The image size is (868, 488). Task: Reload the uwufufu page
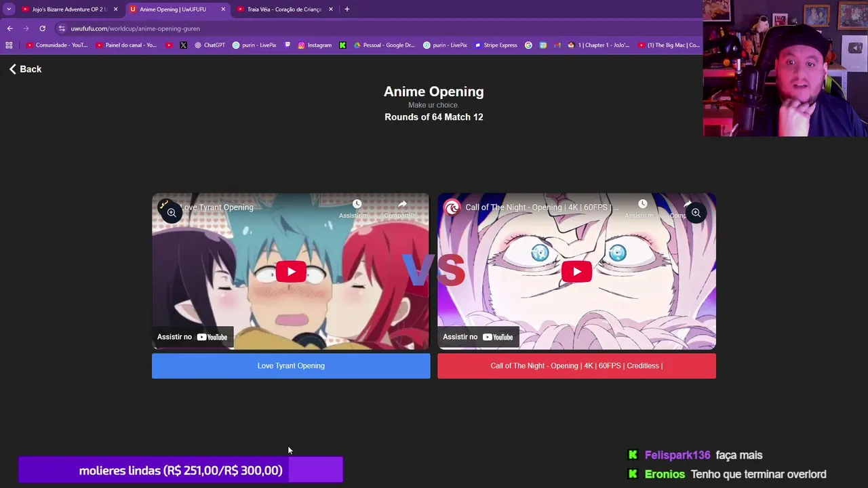click(x=42, y=28)
